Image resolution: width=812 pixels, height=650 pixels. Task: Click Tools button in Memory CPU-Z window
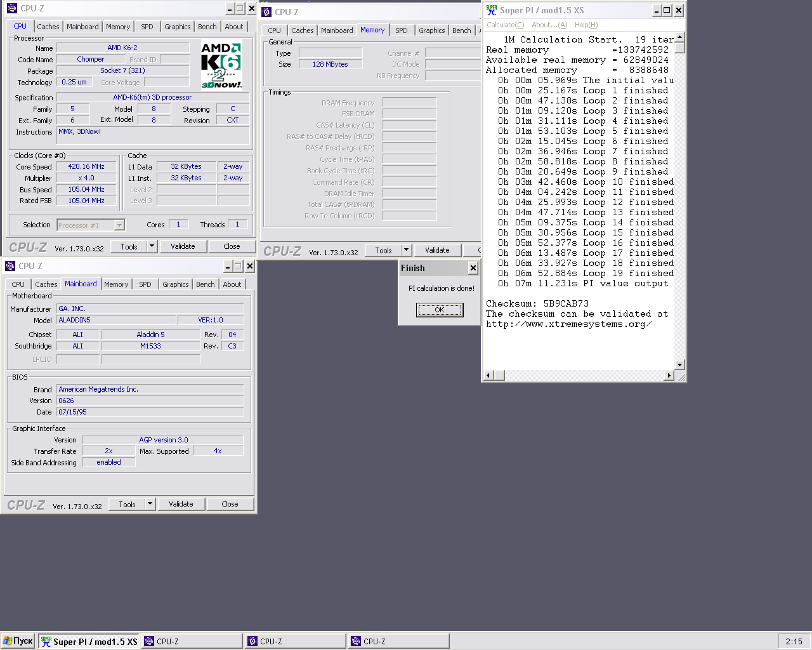click(384, 250)
